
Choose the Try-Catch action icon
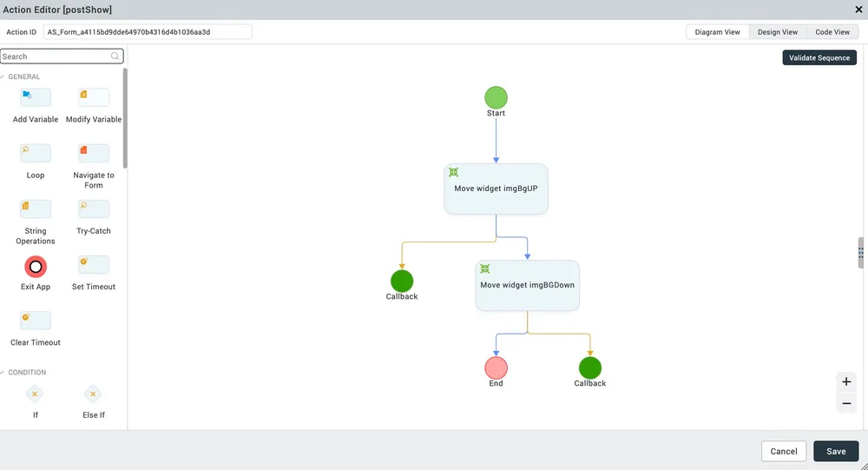point(94,209)
